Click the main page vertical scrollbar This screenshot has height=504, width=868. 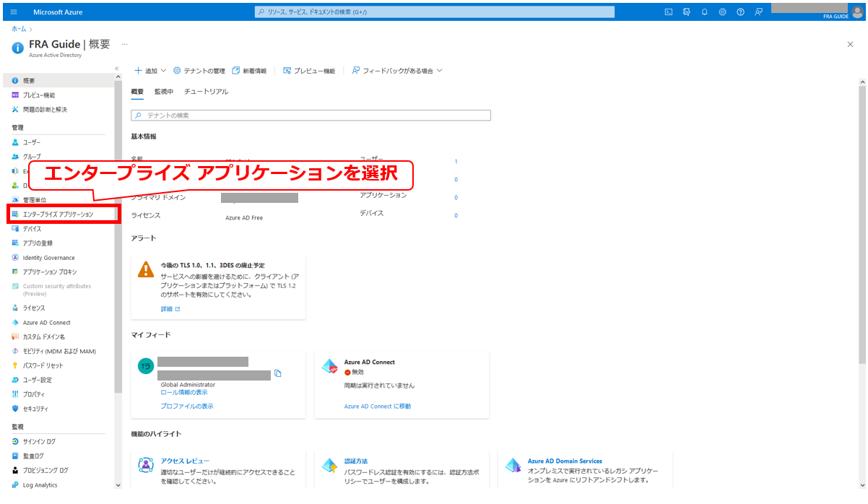point(862,217)
